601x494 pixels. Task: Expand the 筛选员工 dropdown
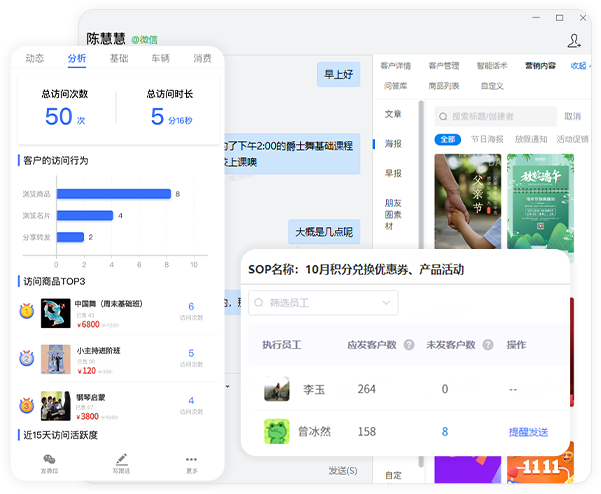click(323, 303)
